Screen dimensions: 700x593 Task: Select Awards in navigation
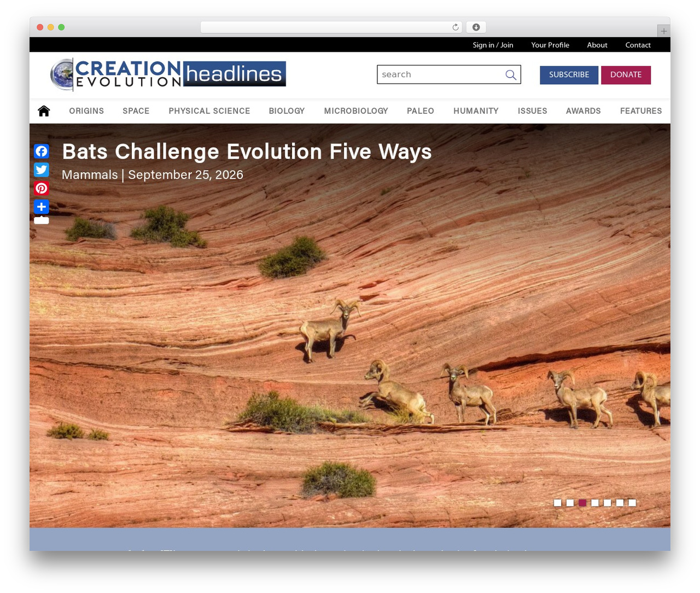point(584,111)
